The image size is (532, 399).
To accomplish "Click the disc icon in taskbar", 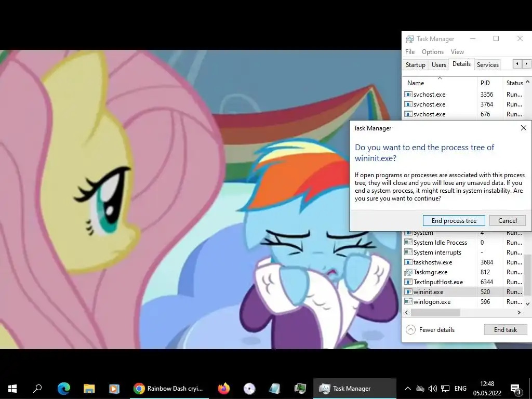I will coord(249,388).
